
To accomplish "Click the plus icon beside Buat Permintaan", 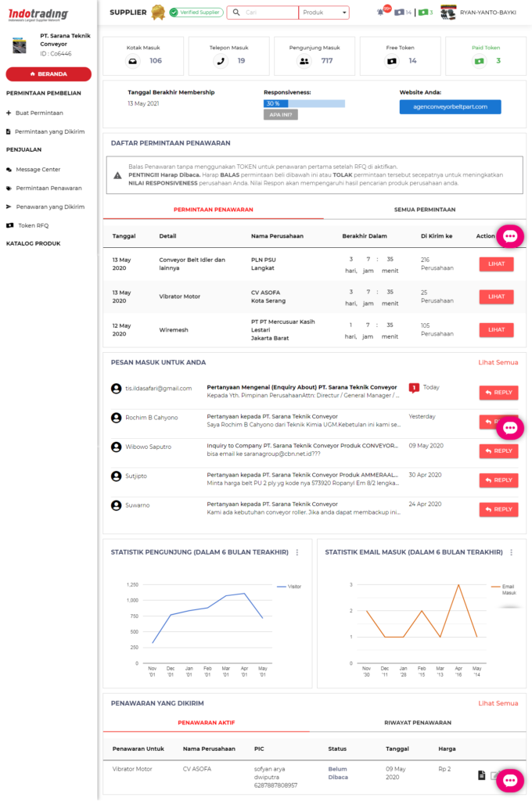I will (9, 113).
